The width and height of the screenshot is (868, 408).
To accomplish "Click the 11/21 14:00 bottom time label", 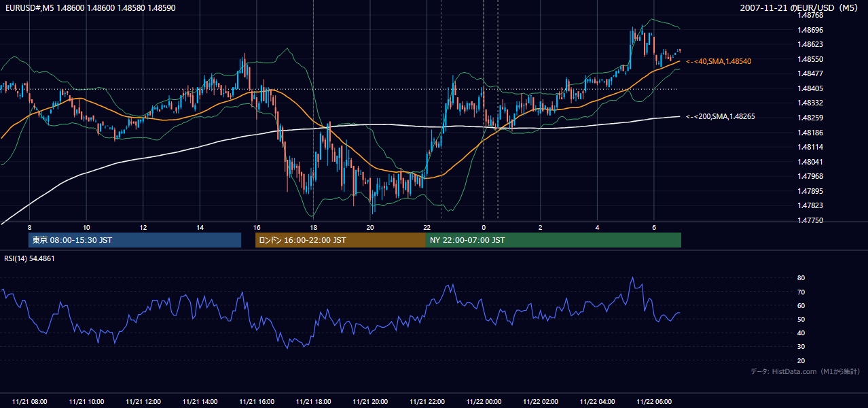I will coord(200,402).
